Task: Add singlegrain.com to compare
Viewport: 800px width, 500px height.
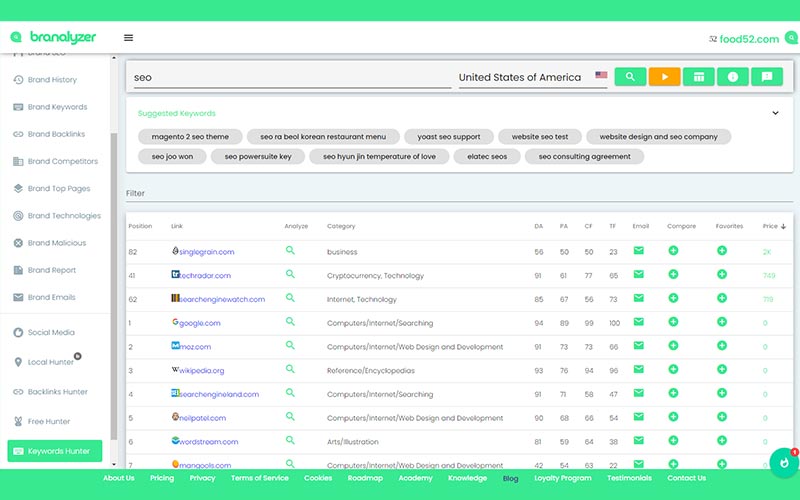Action: (673, 251)
